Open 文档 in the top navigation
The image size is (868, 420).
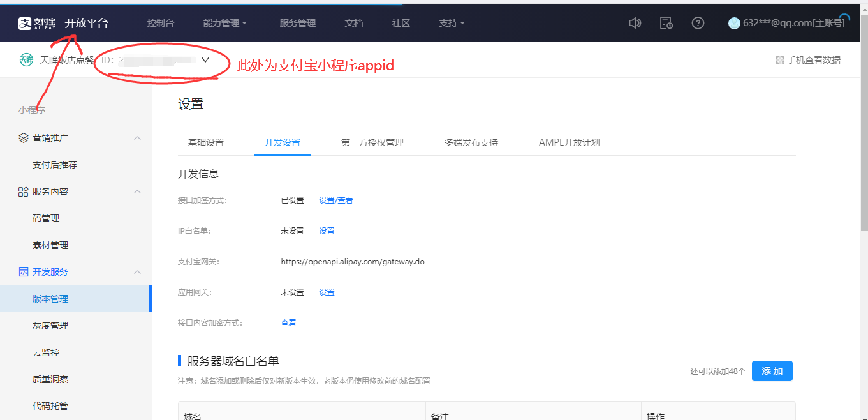[x=354, y=23]
